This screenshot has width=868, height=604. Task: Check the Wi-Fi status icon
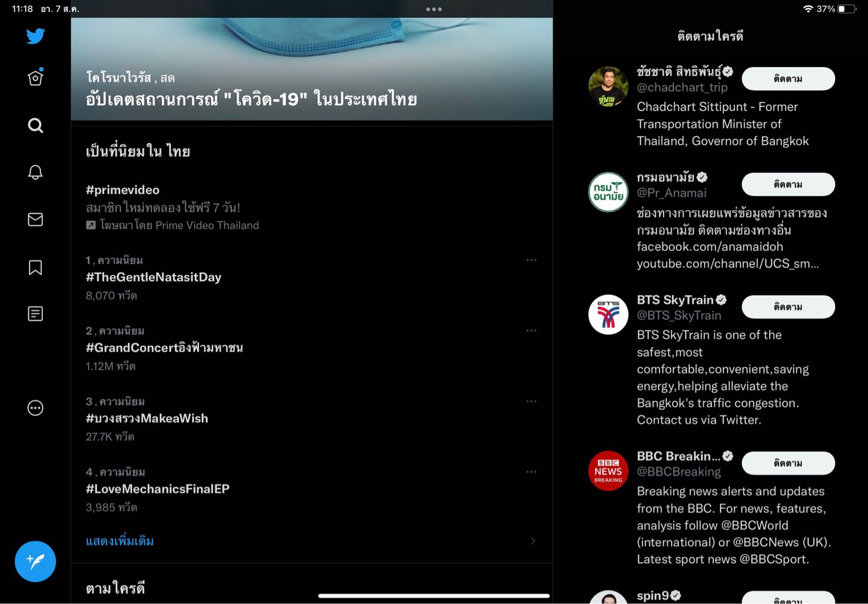pyautogui.click(x=808, y=9)
